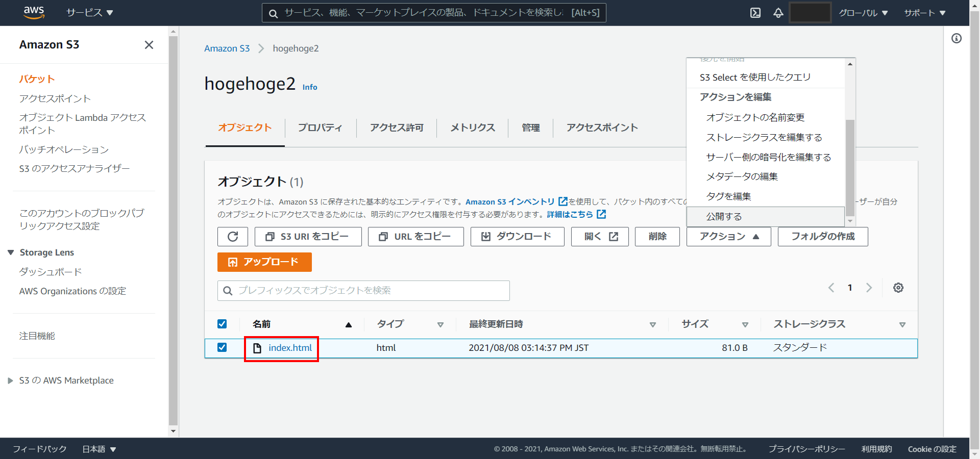The height and width of the screenshot is (459, 980).
Task: Expand S3 の AWS Marketplace section
Action: coord(10,380)
